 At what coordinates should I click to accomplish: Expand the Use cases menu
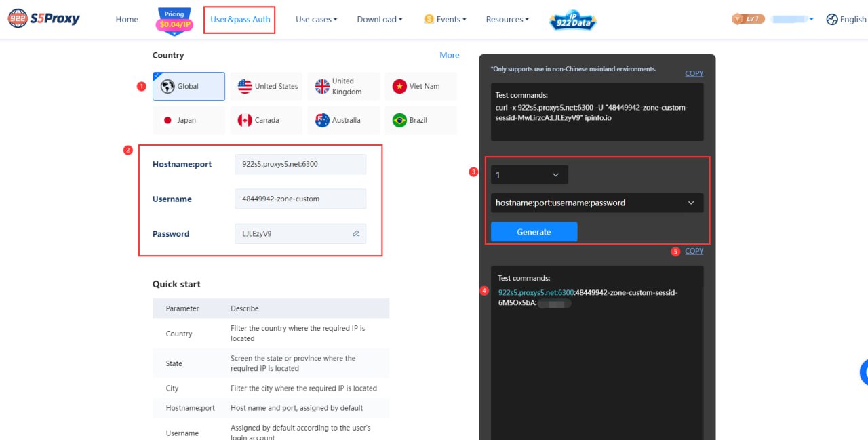click(316, 19)
